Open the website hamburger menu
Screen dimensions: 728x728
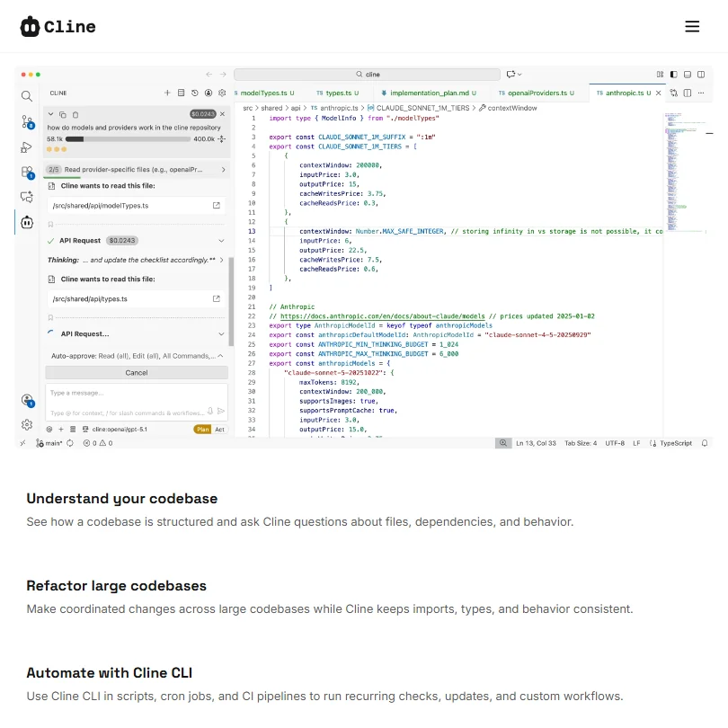692,26
